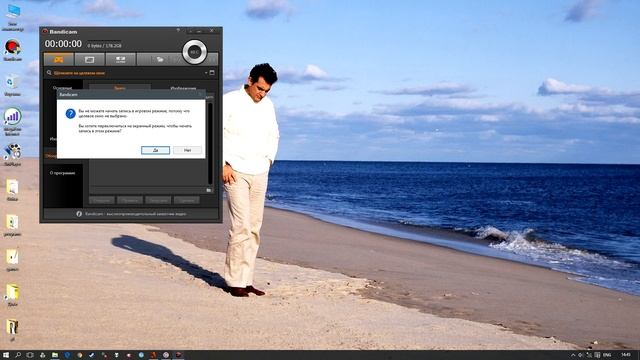Viewport: 640px width, 360px height.
Task: Open taskbar search magnifier
Action: coord(18,355)
